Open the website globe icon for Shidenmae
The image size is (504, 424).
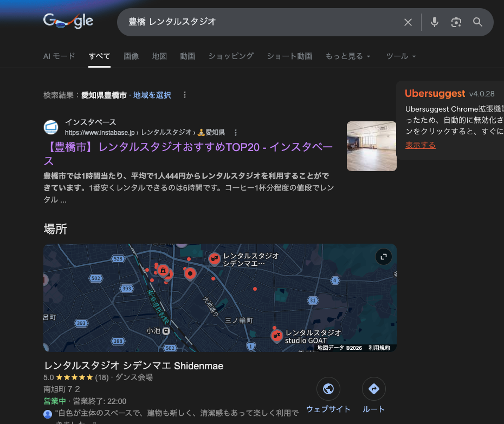pyautogui.click(x=328, y=389)
